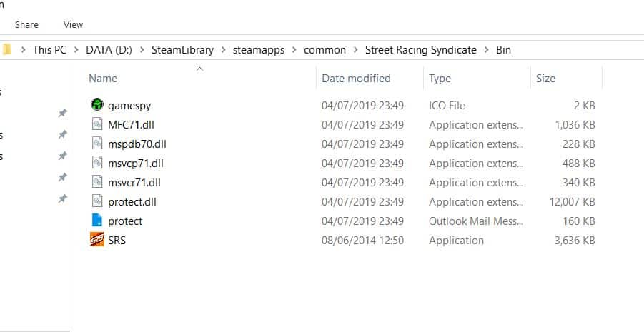Select the msvcp71.dll file icon
644x332 pixels.
(x=97, y=163)
